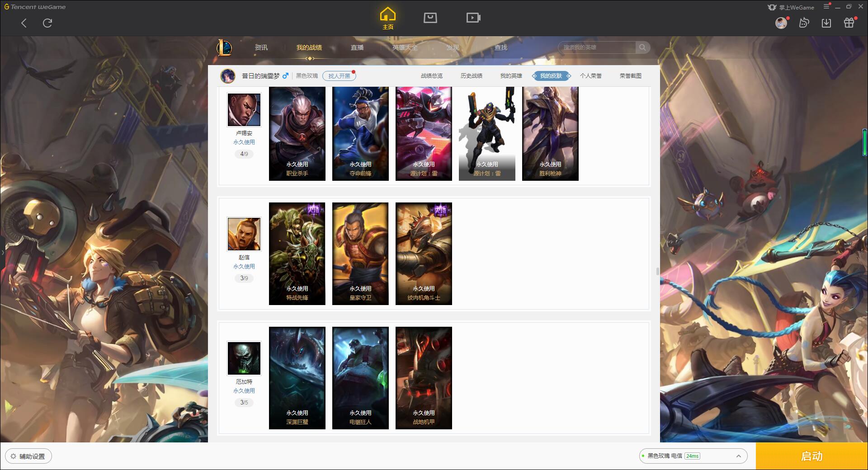Click the 赵信 hero portrait

click(x=244, y=234)
